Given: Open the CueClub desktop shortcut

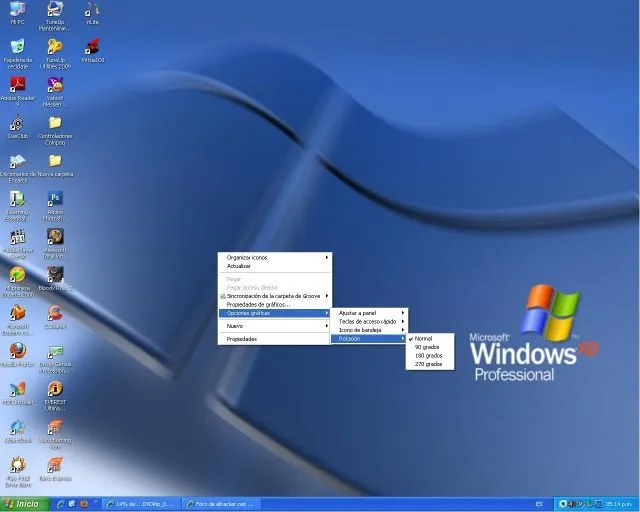Looking at the screenshot, I should coord(18,127).
